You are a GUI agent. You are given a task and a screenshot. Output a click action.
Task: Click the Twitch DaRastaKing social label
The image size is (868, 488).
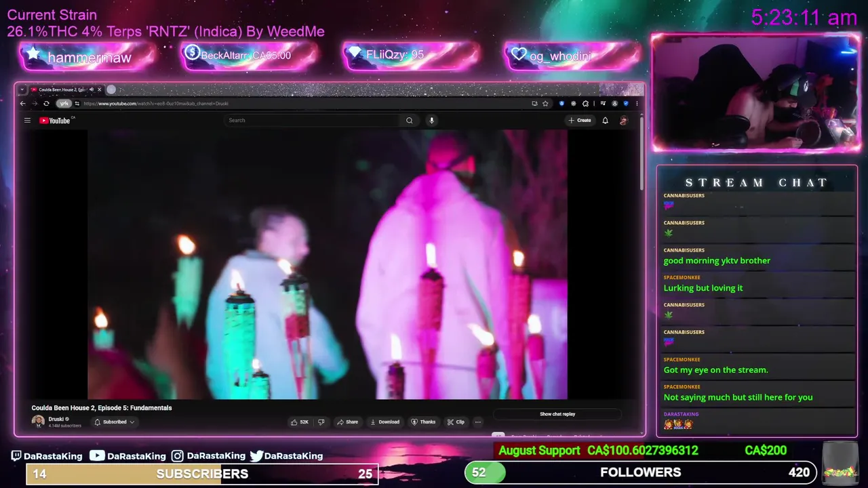point(47,456)
